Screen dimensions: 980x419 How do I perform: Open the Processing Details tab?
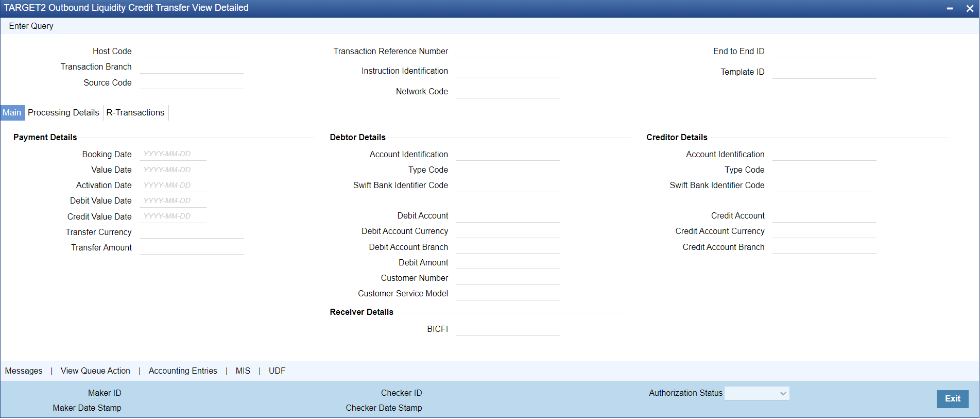point(63,112)
